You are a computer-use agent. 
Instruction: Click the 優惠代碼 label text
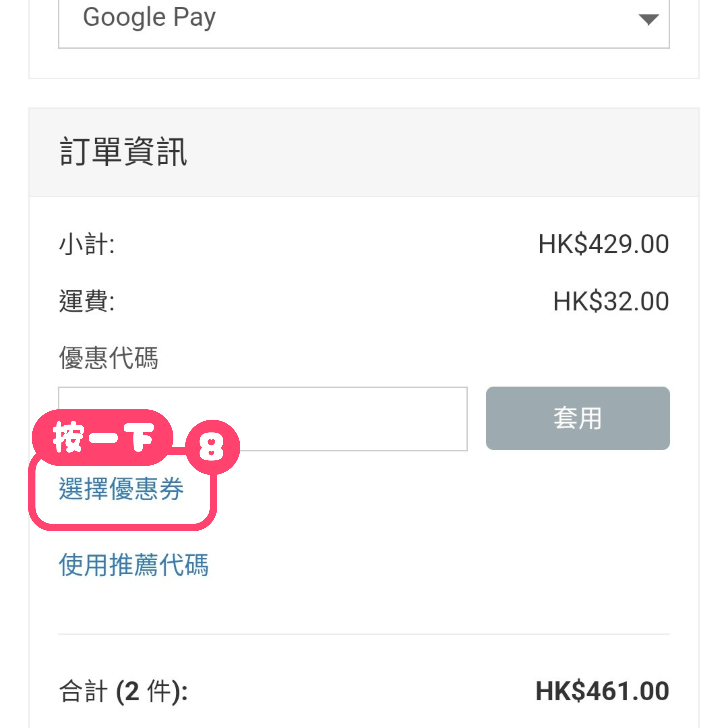coord(108,358)
